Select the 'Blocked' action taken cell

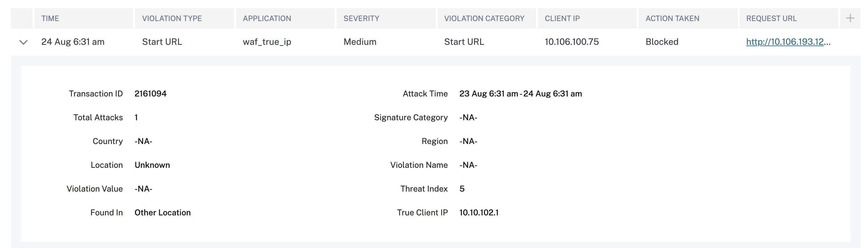click(662, 42)
